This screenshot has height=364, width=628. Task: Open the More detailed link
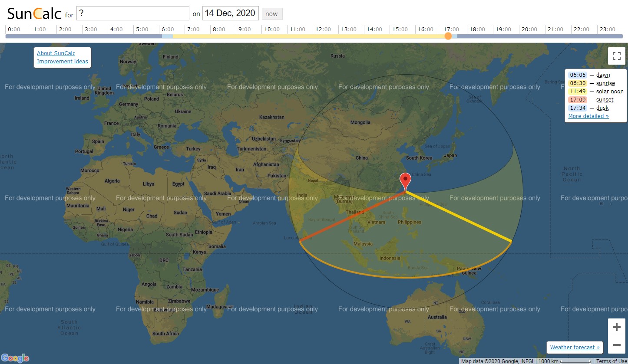[588, 116]
